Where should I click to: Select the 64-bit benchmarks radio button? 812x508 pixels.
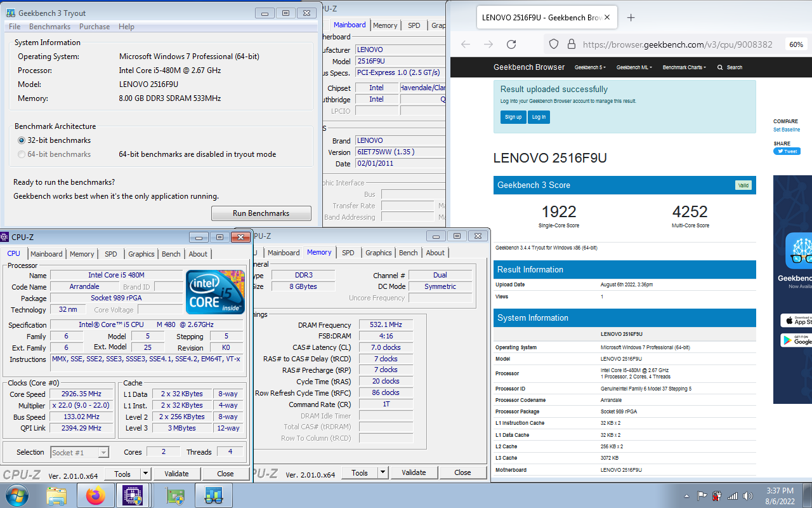click(x=22, y=154)
